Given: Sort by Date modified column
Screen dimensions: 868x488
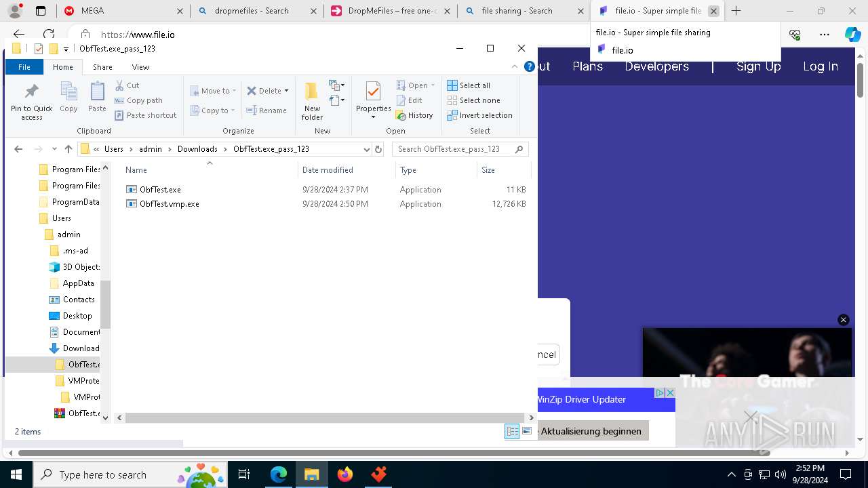Looking at the screenshot, I should pos(346,170).
